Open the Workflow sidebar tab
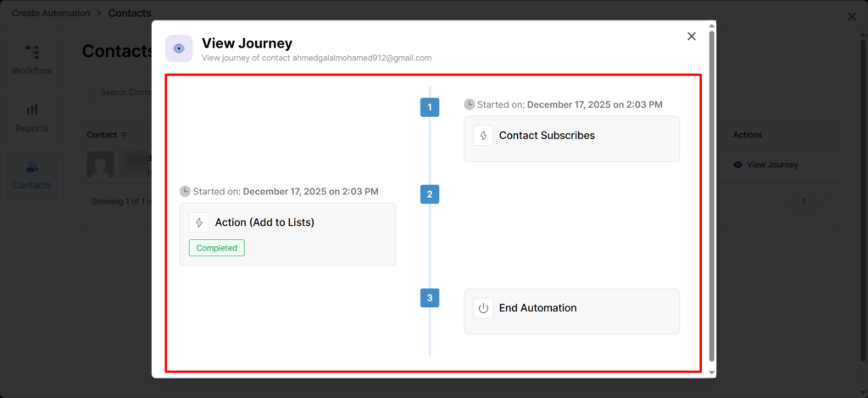Screen dimensions: 868x398 (31, 59)
